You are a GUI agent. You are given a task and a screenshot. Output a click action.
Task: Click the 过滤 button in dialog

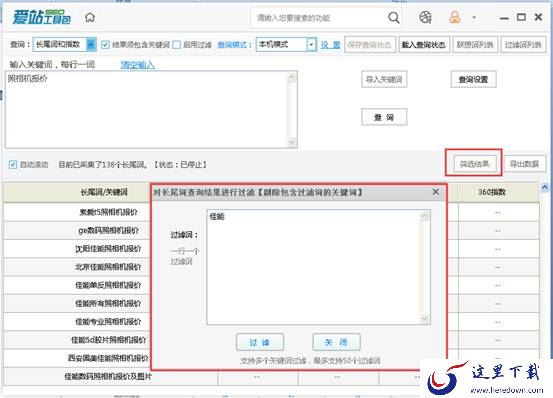click(x=260, y=342)
